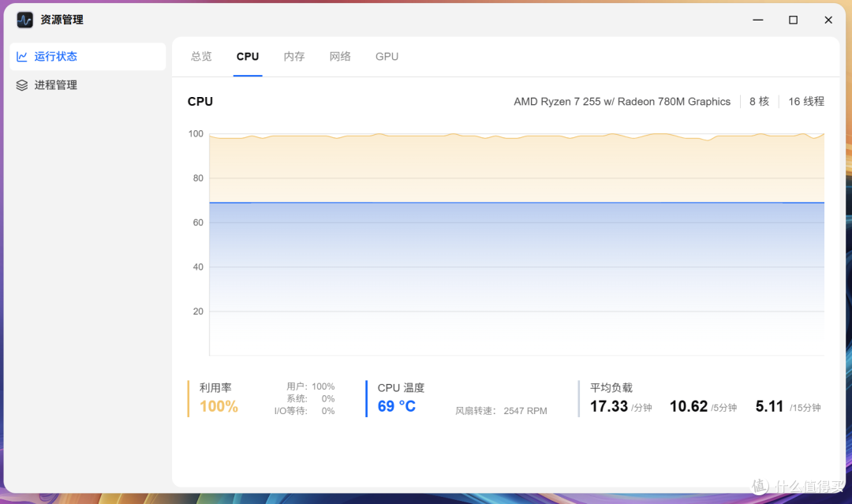Click the 80 label on chart axis
This screenshot has height=504, width=852.
coord(198,178)
